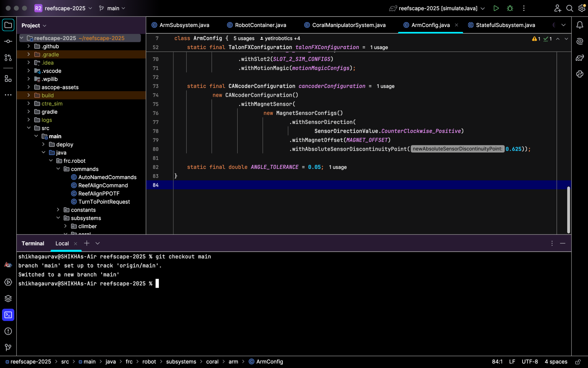Click the 5 usages hint

[244, 39]
